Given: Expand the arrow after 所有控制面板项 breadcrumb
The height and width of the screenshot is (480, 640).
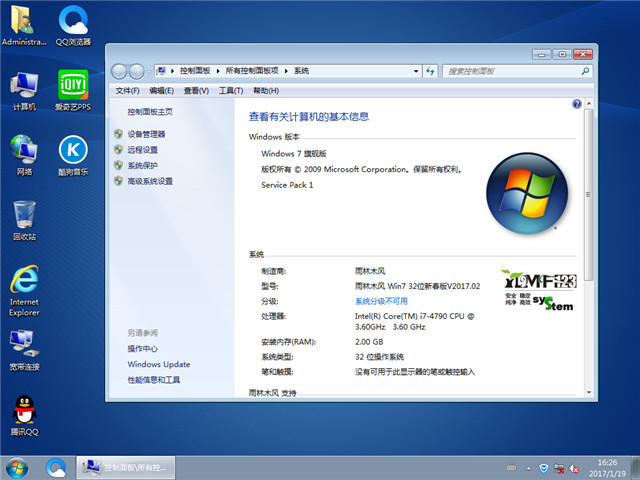Looking at the screenshot, I should pos(286,71).
